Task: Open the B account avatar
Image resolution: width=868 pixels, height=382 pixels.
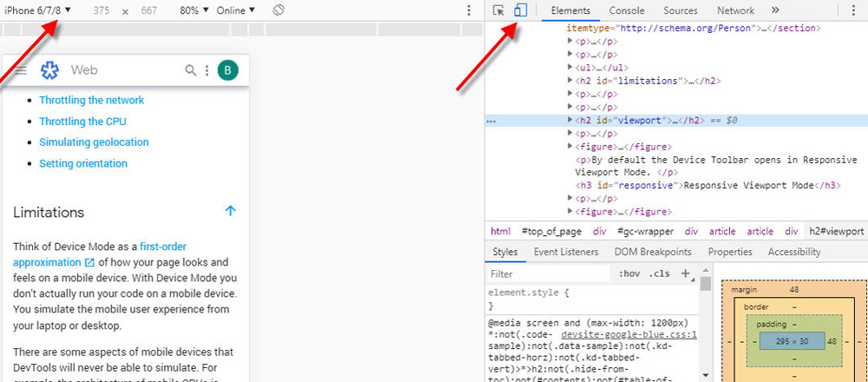Action: coord(228,70)
